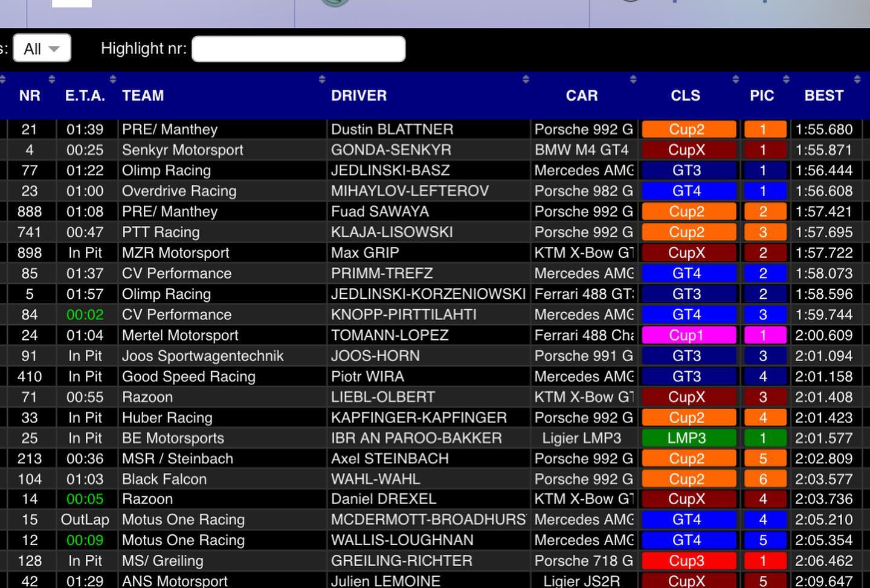Select driver Dustin BLATTNER

pos(392,129)
